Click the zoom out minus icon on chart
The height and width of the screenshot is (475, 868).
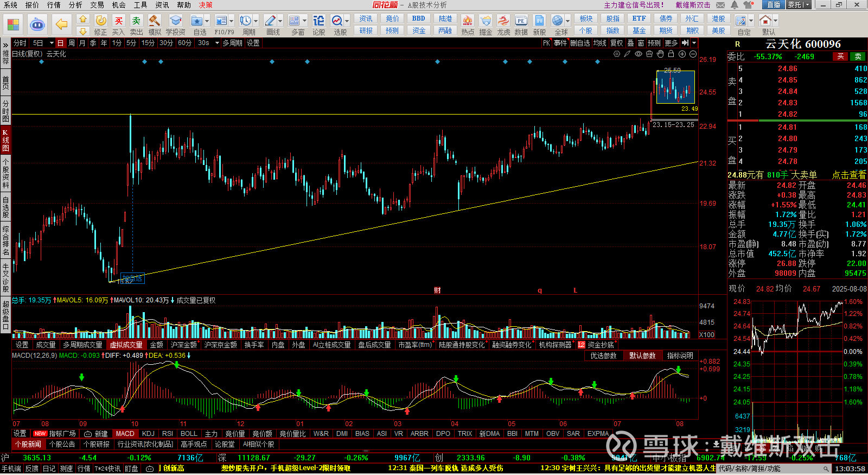693,54
